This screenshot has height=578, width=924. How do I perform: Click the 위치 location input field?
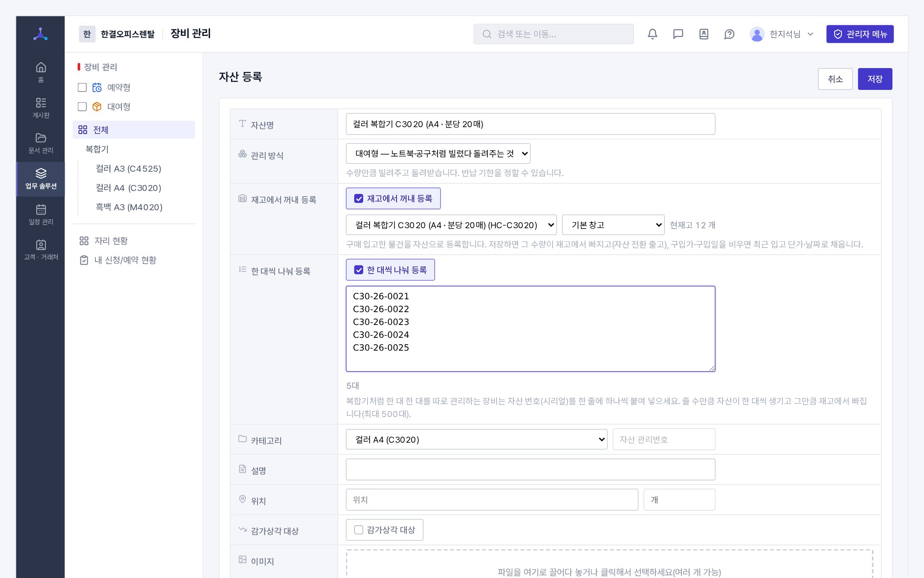click(x=492, y=500)
